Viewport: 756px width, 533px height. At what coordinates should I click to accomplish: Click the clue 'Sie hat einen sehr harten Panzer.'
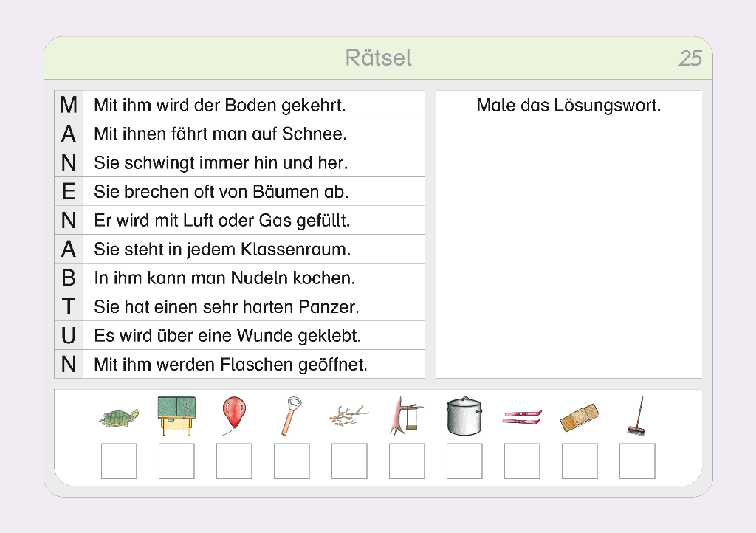[x=226, y=306]
